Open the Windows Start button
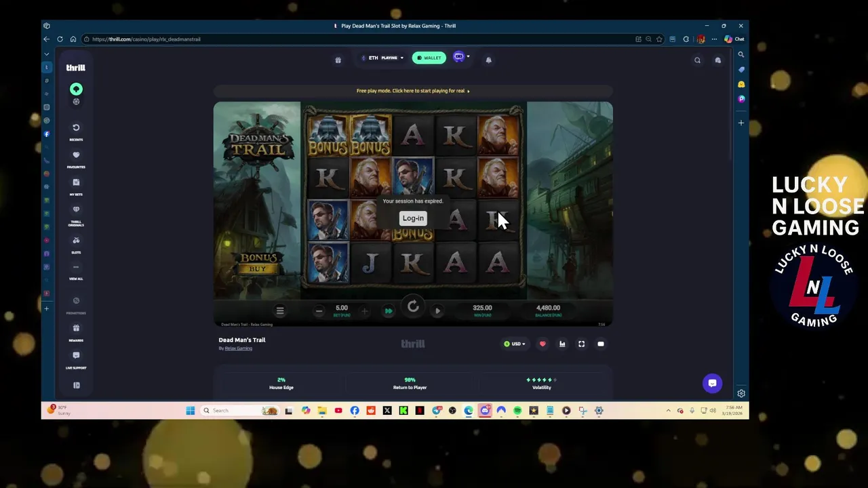Image resolution: width=868 pixels, height=488 pixels. [x=191, y=411]
